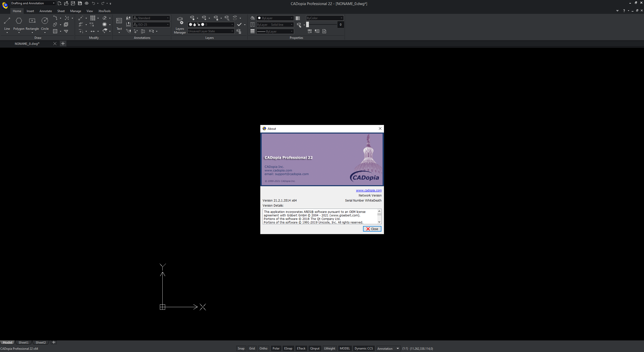644x352 pixels.
Task: Add a new sheet tab
Action: [x=54, y=342]
